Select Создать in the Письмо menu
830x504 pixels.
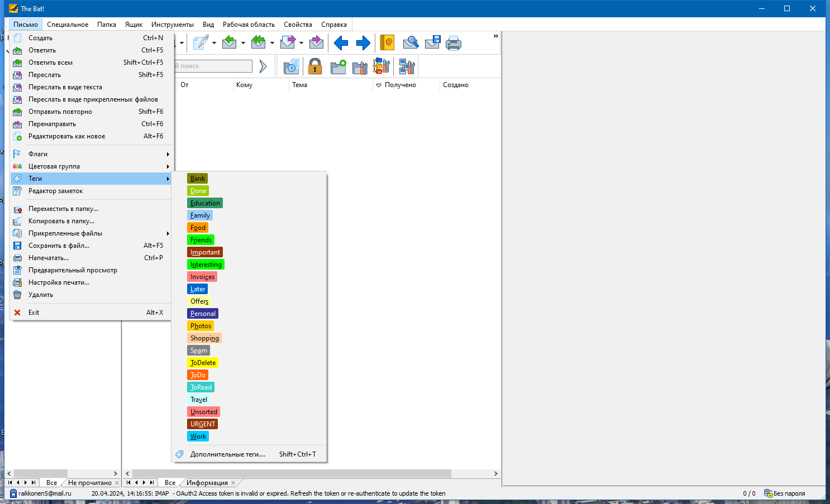[91, 38]
